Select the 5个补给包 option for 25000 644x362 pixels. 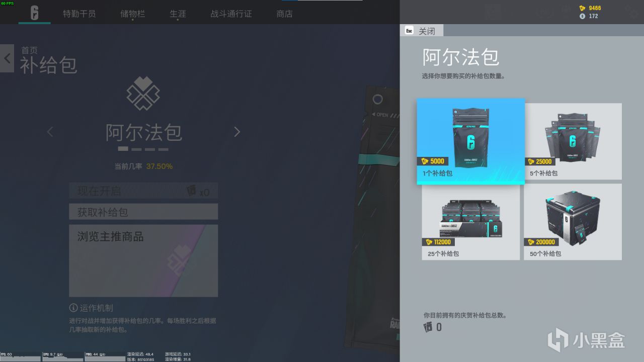coord(573,141)
